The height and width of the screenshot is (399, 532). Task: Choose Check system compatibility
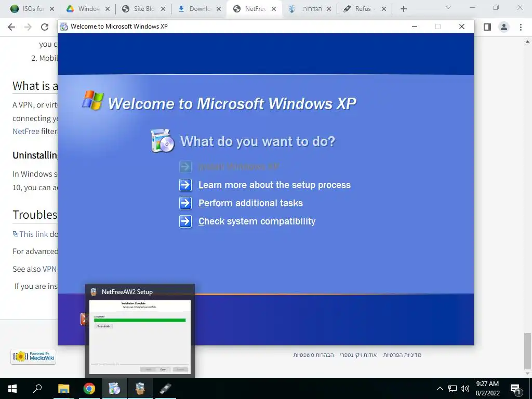257,221
